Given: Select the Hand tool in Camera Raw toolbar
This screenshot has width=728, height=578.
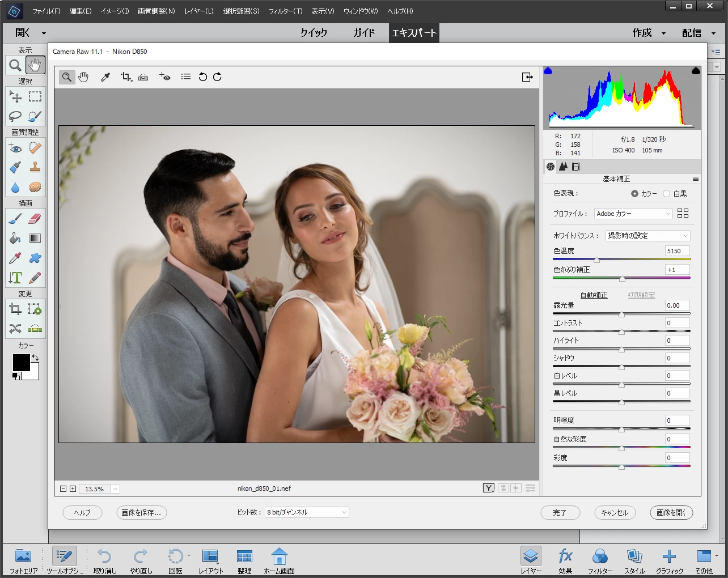Looking at the screenshot, I should (x=83, y=77).
